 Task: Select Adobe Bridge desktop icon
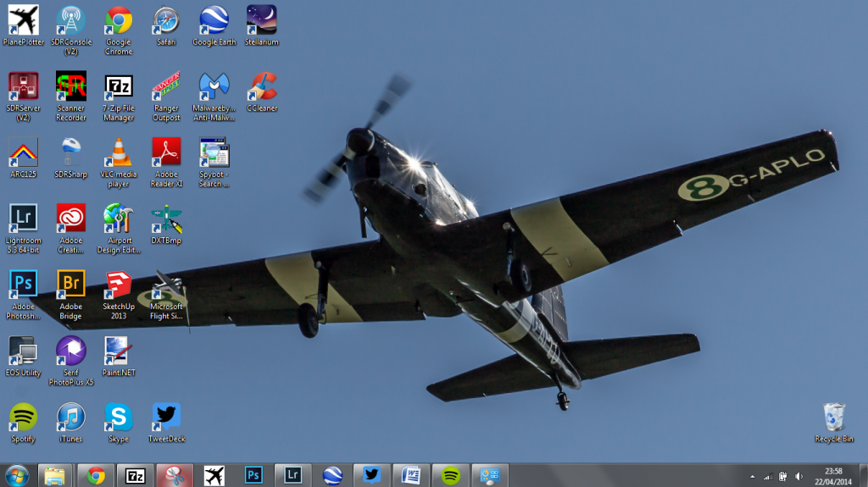[x=71, y=295]
